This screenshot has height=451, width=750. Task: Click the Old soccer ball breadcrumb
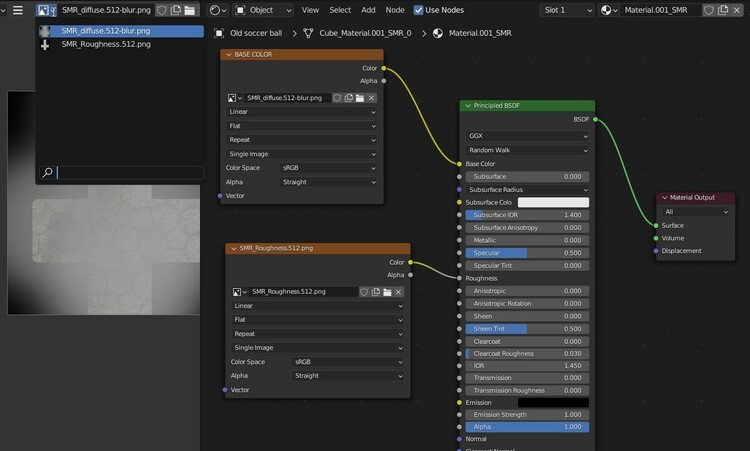pos(255,33)
